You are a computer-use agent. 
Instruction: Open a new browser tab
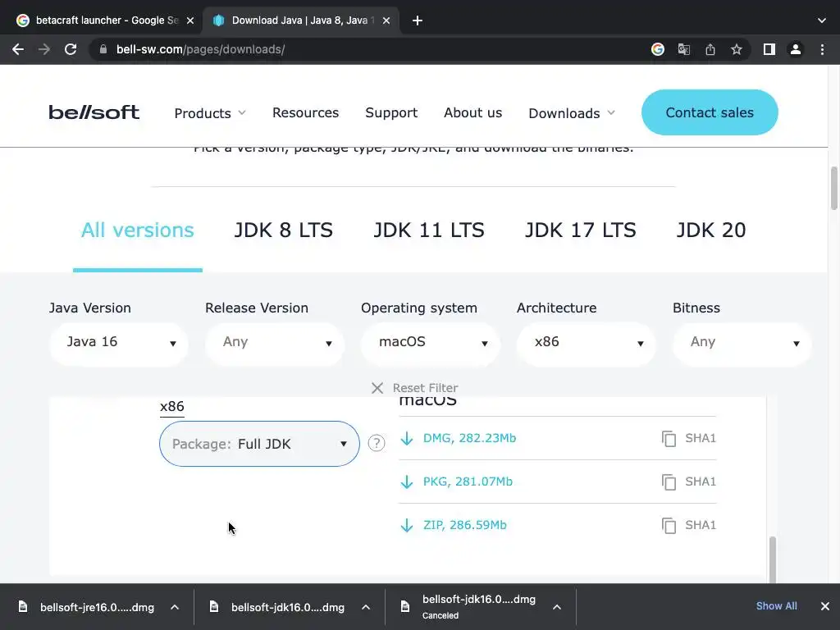(x=418, y=21)
